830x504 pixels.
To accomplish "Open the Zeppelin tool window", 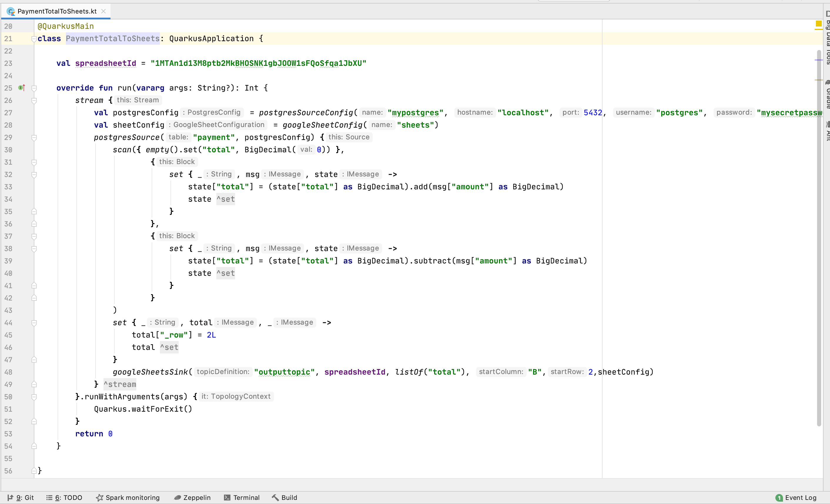I will (x=192, y=498).
